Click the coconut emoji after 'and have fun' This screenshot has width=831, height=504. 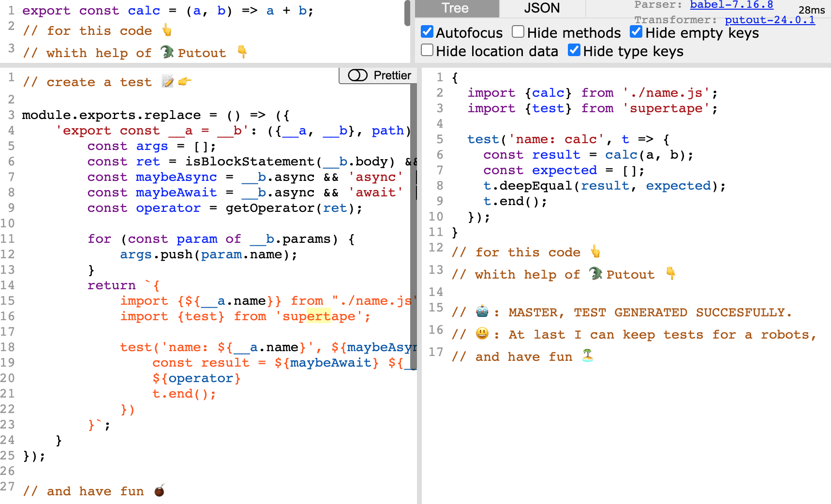[160, 490]
